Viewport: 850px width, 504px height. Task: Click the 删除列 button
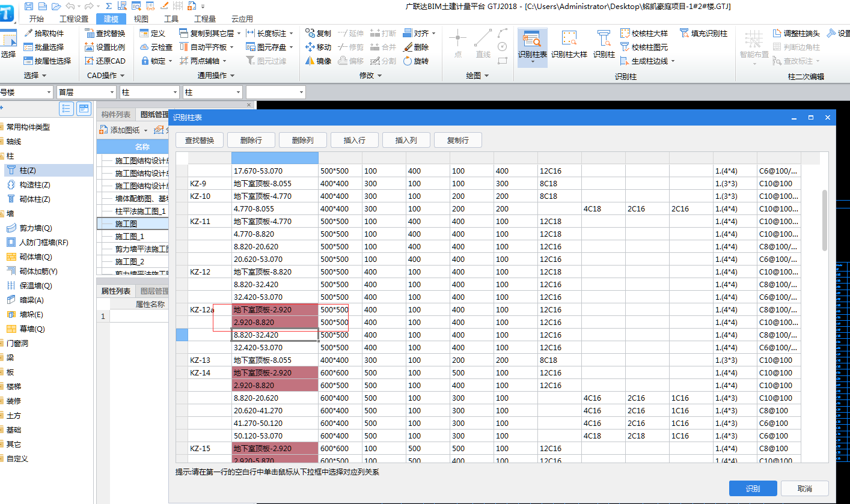coord(302,141)
